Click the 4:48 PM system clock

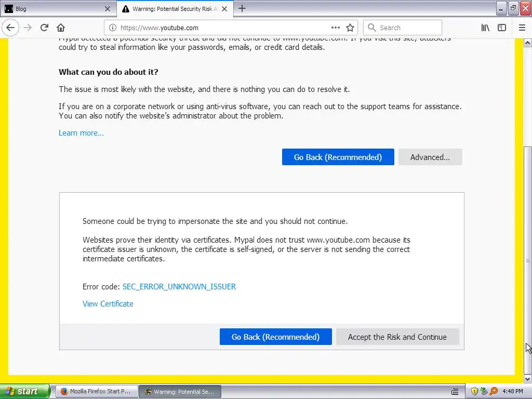tap(513, 391)
